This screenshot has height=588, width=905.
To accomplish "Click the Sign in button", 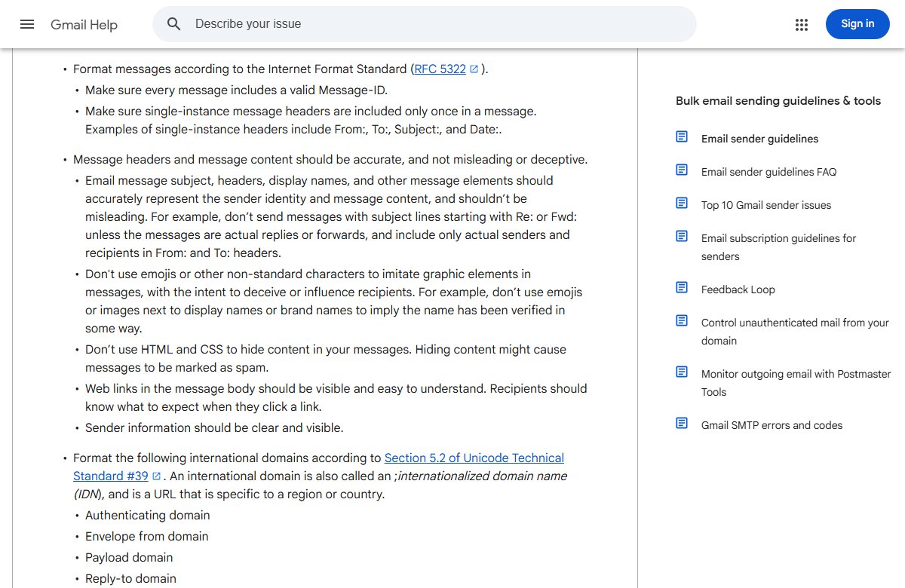I will [x=857, y=24].
